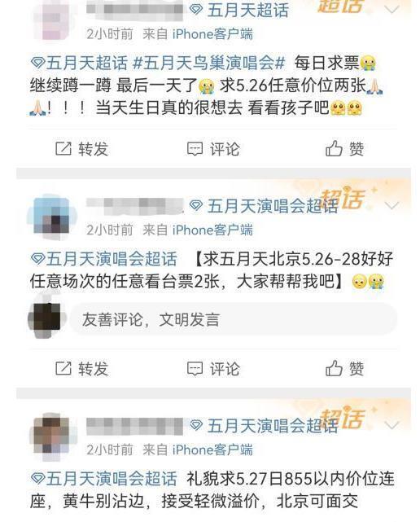Tap the orange 超话 badge on the second post
Viewport: 420px width, 522px height.
pos(343,198)
